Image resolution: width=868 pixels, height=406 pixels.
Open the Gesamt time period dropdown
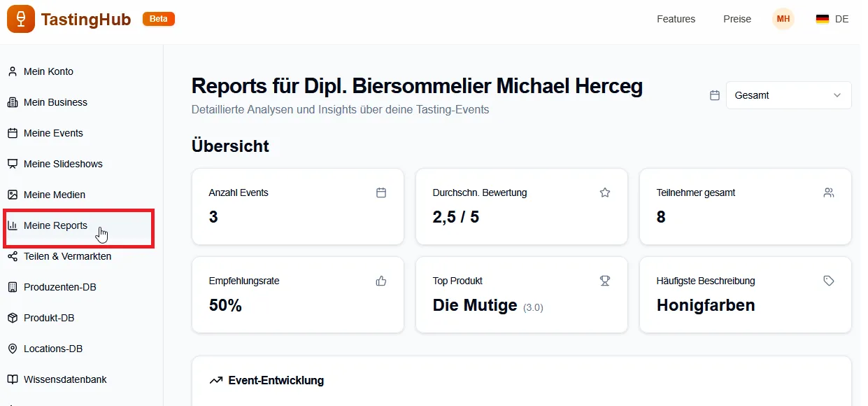pyautogui.click(x=788, y=94)
